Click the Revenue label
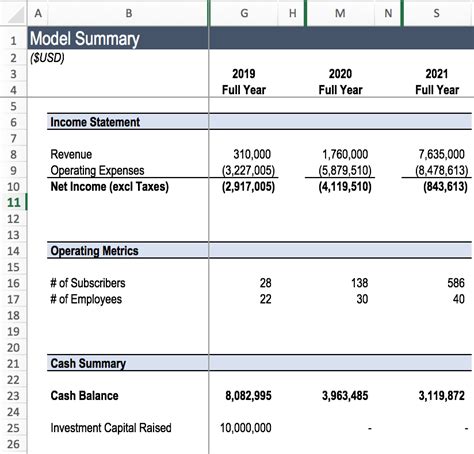 tap(71, 154)
